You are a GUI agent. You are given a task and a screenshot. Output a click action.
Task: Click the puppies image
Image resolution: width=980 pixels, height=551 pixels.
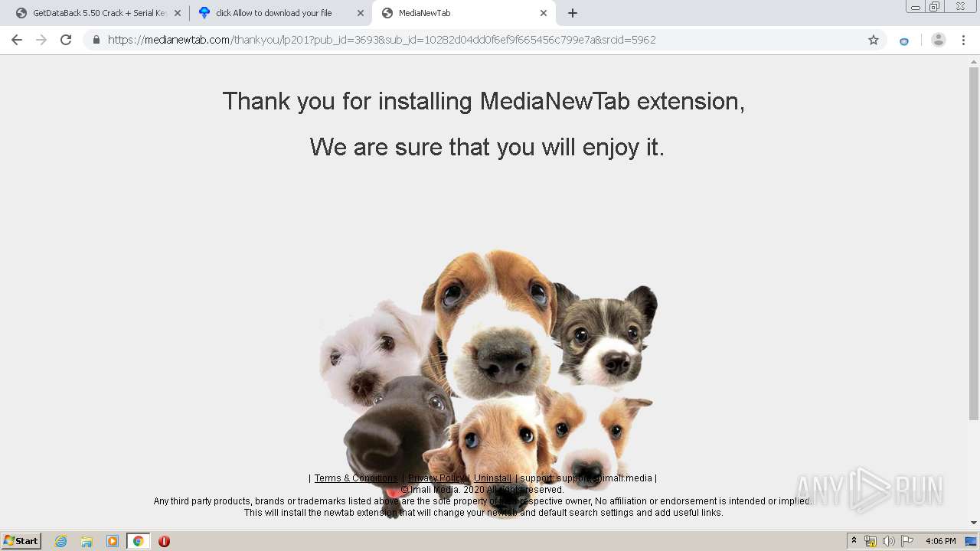pyautogui.click(x=488, y=383)
